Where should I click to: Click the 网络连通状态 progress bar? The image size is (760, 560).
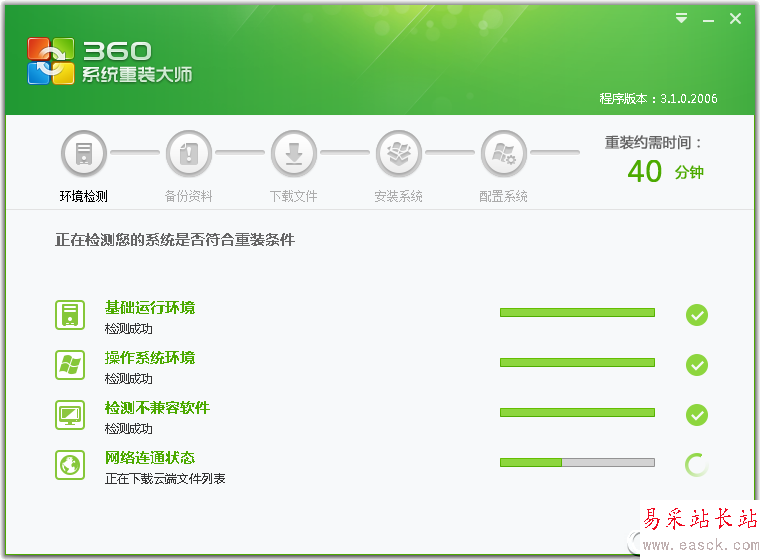(x=577, y=462)
